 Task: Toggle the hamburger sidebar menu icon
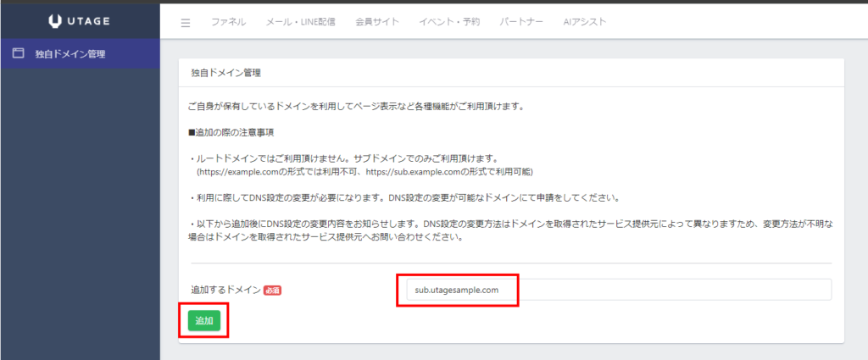186,23
